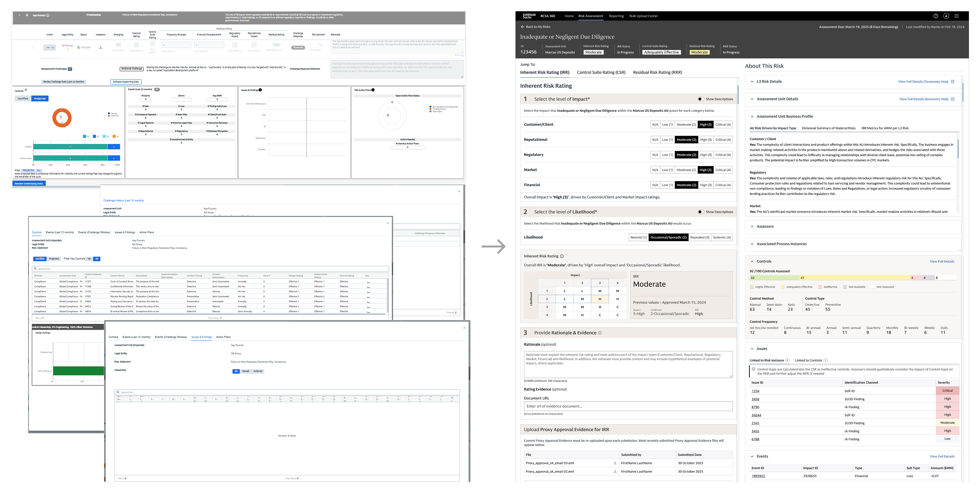
Task: Click Taxonomy Hub external link icon
Action: (x=953, y=81)
